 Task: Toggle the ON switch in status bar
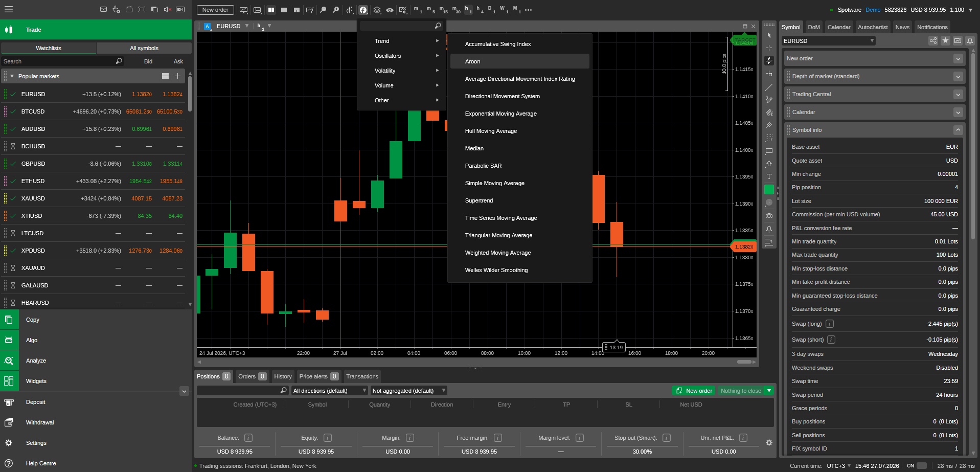(x=922, y=466)
